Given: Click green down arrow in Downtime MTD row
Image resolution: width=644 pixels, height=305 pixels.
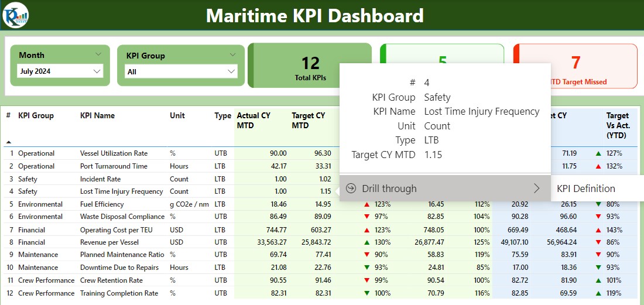Looking at the screenshot, I should pyautogui.click(x=366, y=268).
